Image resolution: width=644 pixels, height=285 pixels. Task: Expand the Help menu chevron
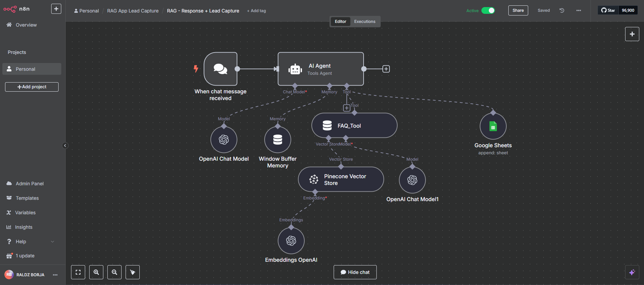(53, 242)
